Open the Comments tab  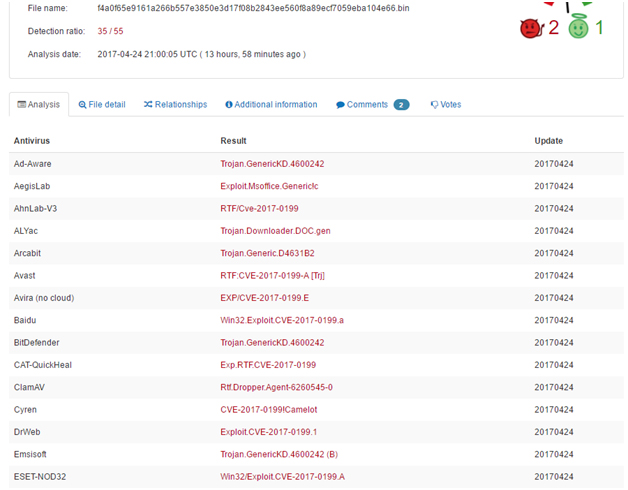pos(372,105)
